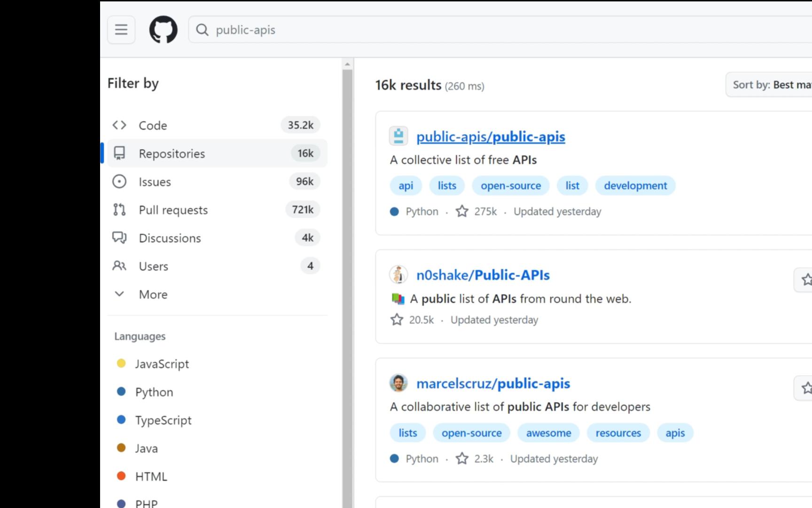Click the sidebar scrollbar up arrow

pyautogui.click(x=347, y=64)
